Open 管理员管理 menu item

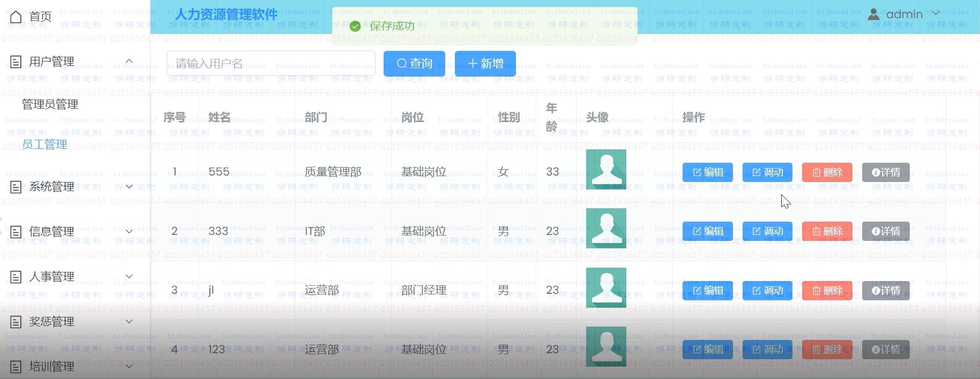tap(50, 104)
